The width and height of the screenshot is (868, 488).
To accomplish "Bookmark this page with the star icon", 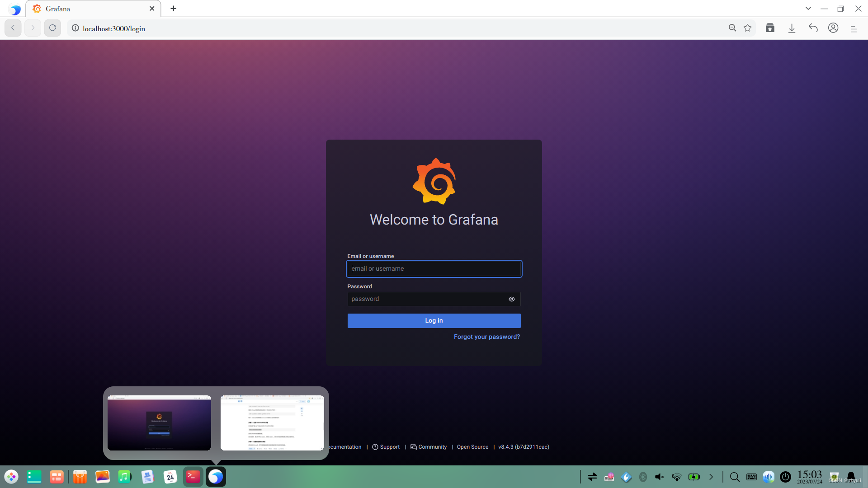I will tap(748, 28).
